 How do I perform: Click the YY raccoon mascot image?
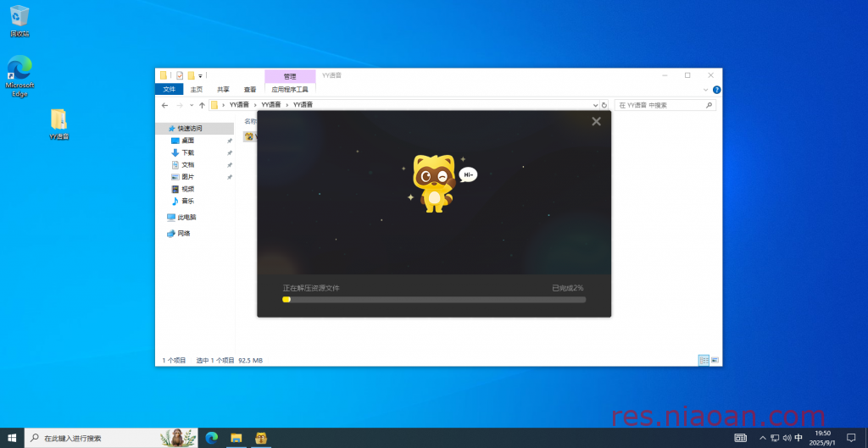[x=435, y=183]
